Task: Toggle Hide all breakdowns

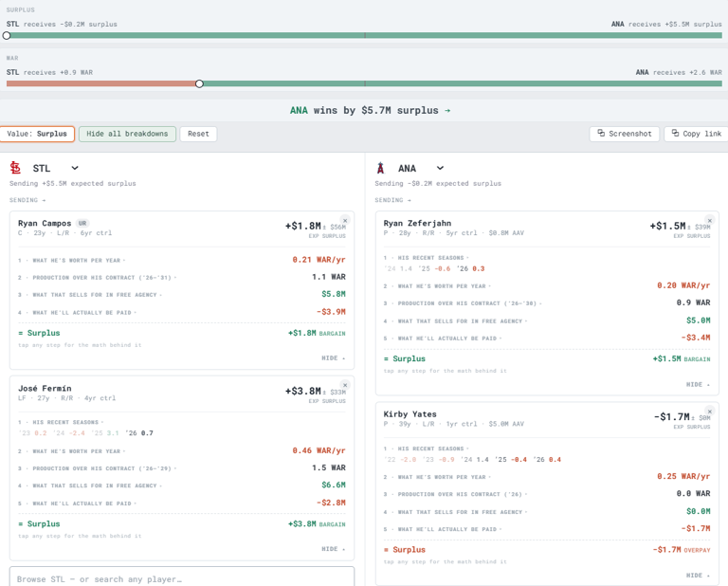Action: tap(127, 134)
